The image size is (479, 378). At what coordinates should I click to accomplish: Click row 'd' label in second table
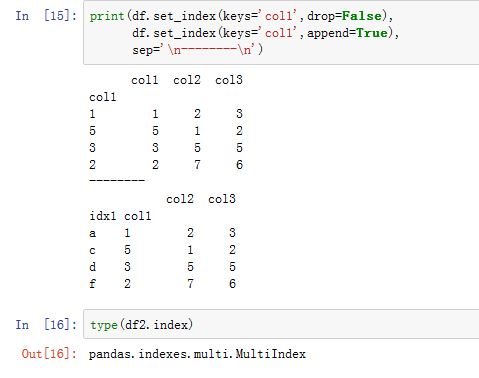point(93,267)
